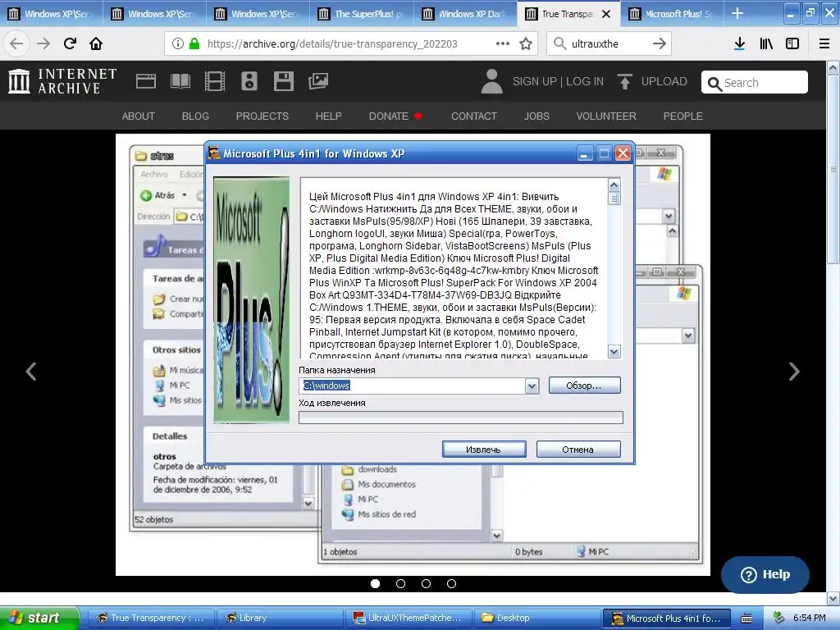Open the Images icon in Archive header

318,81
